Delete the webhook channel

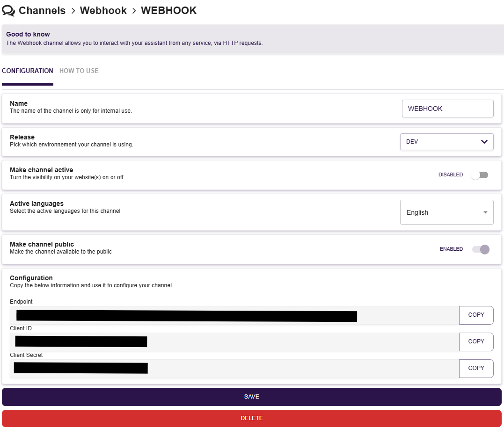(252, 418)
